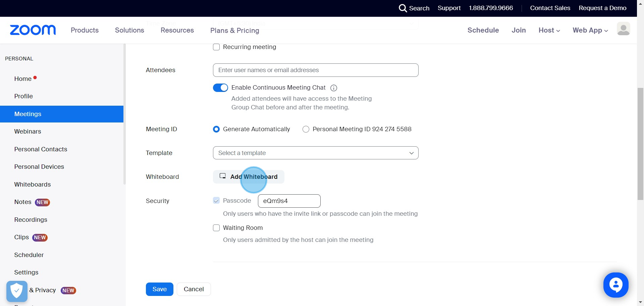Open the Solutions menu
This screenshot has height=306, width=644.
(x=129, y=30)
